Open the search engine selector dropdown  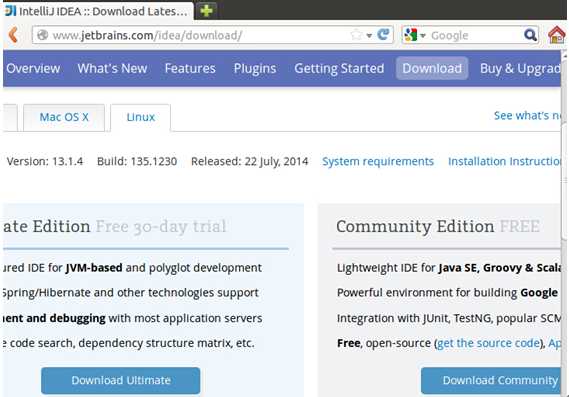point(423,36)
